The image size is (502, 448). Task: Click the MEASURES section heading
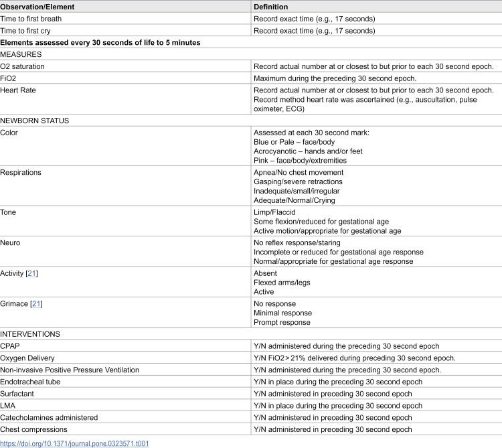[21, 54]
